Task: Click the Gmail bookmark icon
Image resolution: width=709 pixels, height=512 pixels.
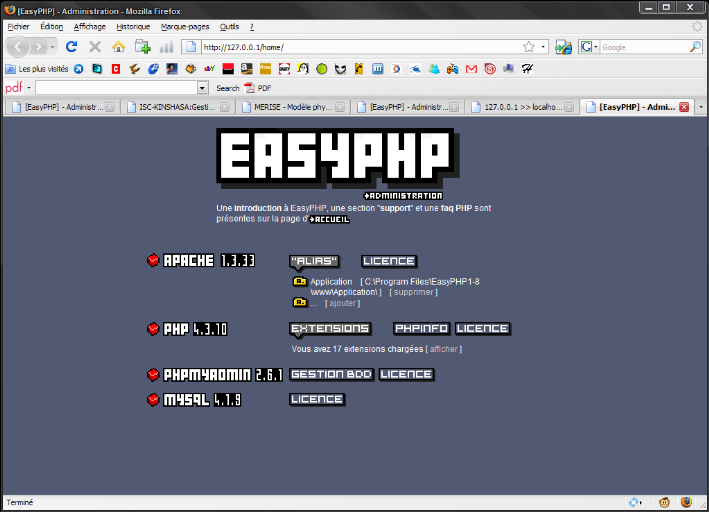Action: [472, 69]
